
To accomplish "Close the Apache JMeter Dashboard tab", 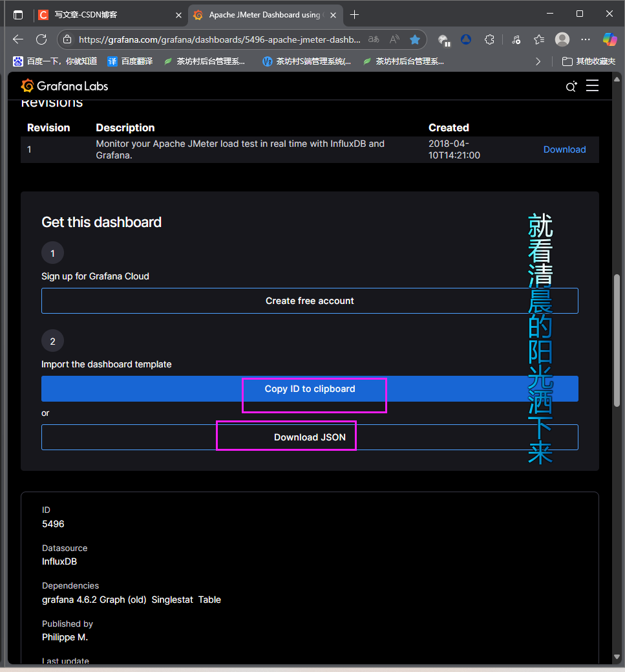I will [334, 15].
